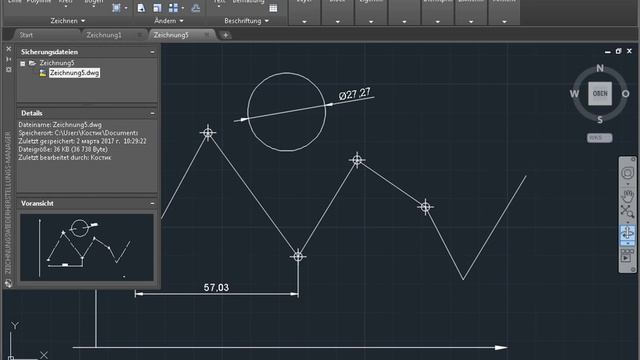The image size is (640, 360).
Task: Select the Zoom extents tool
Action: coord(627,212)
